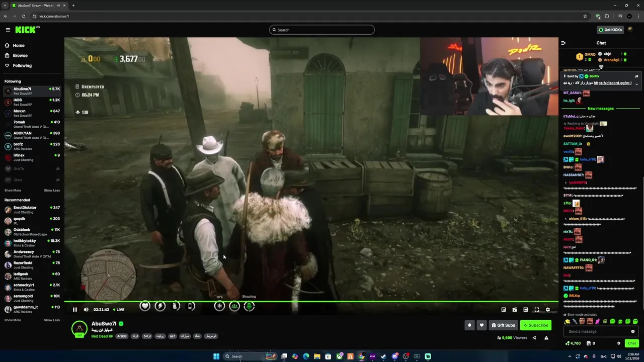Open asmongold recommended channel
This screenshot has width=644, height=362.
[x=32, y=298]
